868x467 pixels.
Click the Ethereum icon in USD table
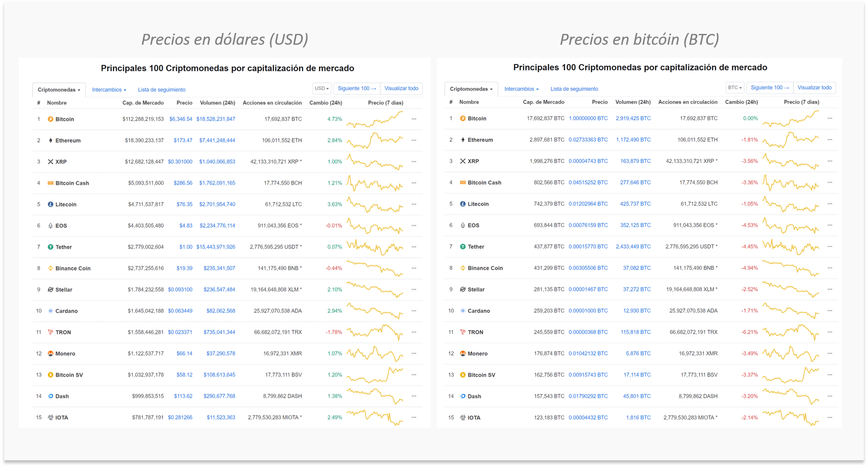click(51, 141)
